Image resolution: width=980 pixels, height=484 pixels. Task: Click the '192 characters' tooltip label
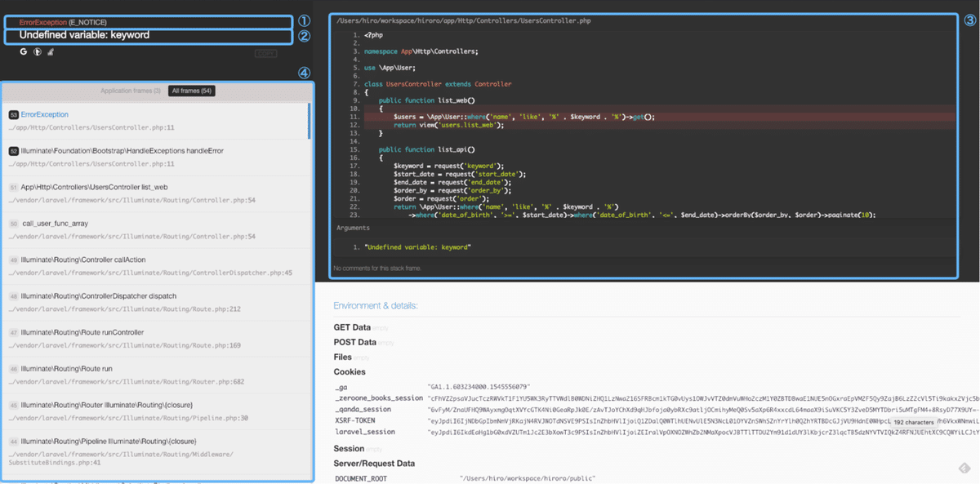(x=913, y=423)
